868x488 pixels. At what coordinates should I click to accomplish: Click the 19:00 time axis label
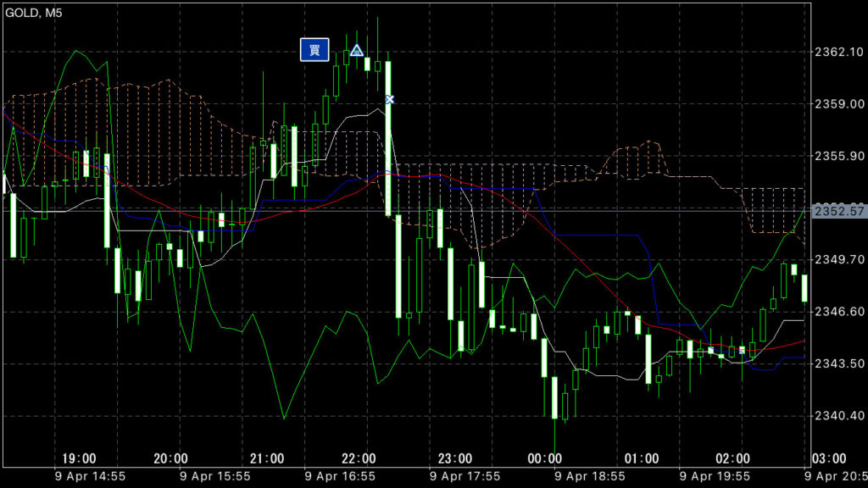(x=78, y=458)
